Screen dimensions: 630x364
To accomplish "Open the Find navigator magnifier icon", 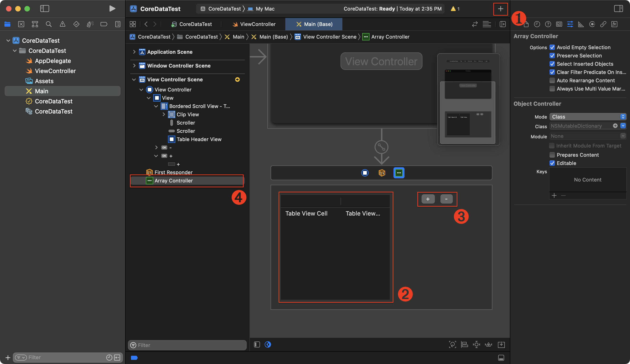I will (49, 24).
